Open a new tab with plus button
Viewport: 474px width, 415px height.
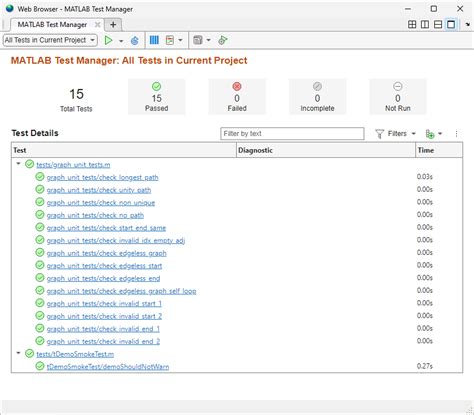(x=113, y=25)
